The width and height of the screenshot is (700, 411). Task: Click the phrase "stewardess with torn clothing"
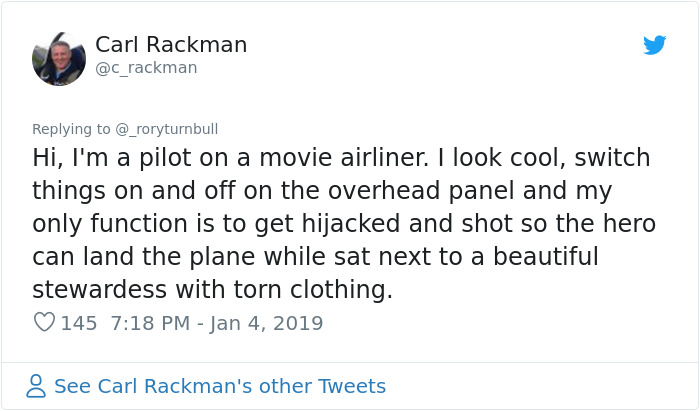click(212, 290)
